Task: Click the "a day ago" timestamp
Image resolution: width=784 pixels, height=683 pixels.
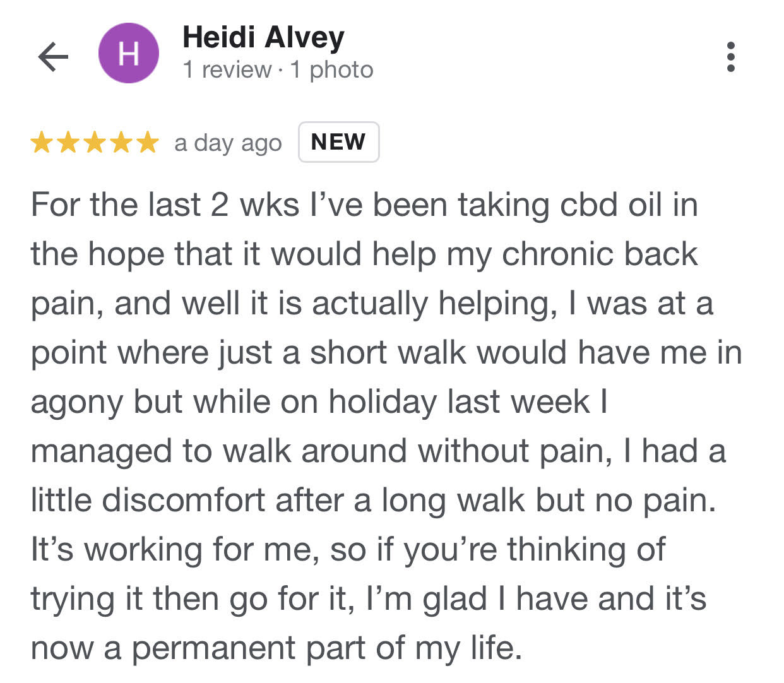Action: click(228, 143)
